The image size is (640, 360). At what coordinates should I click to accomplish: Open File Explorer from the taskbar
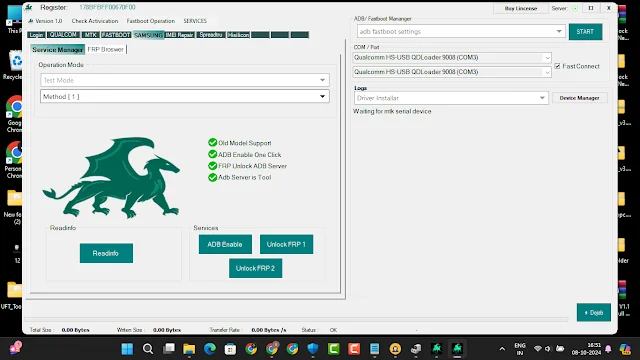(x=189, y=349)
